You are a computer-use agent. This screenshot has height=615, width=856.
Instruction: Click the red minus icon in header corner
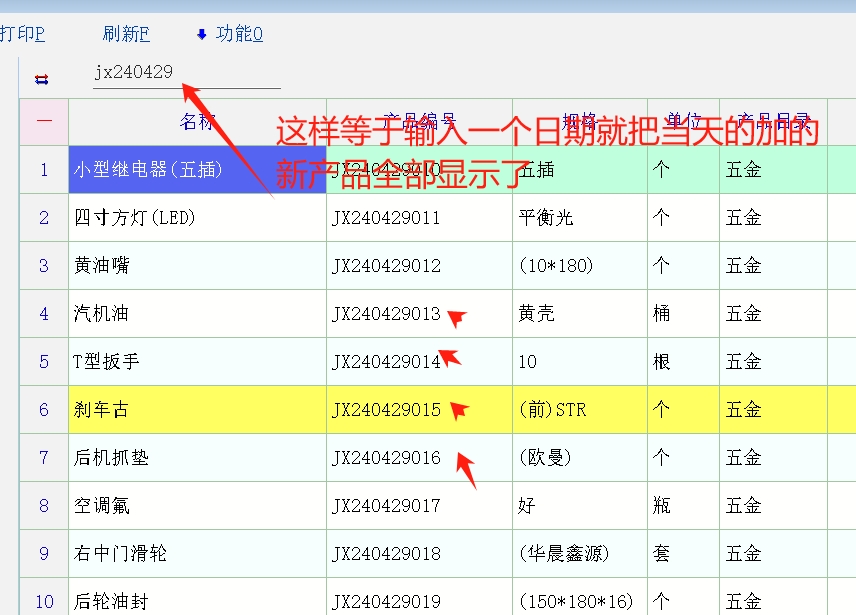click(44, 122)
